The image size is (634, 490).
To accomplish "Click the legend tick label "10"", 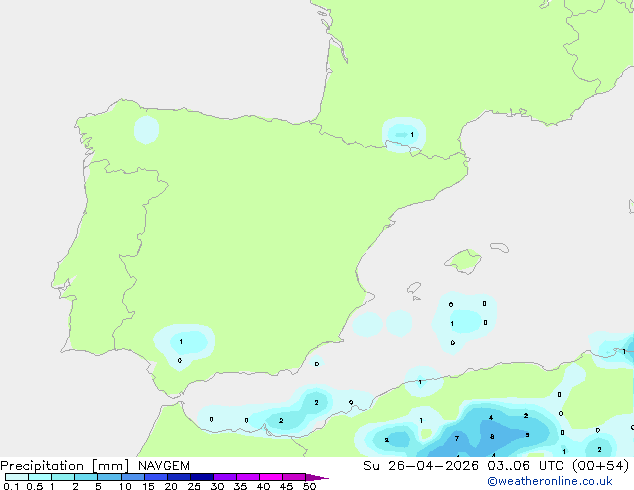I will pyautogui.click(x=125, y=486).
